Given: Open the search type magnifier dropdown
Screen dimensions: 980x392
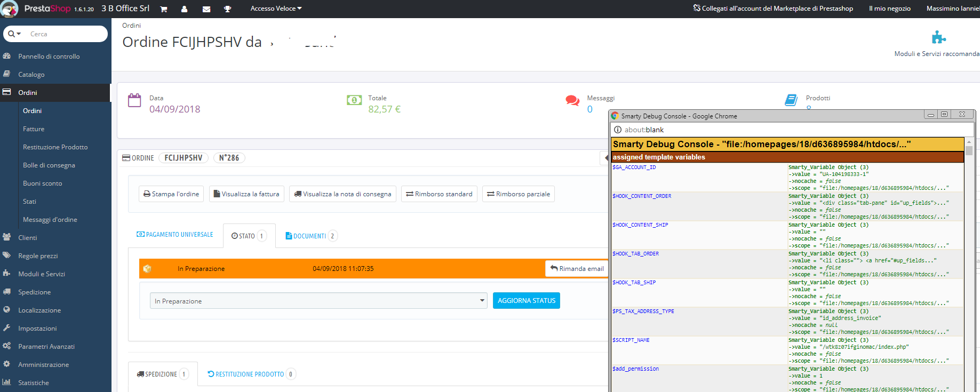Looking at the screenshot, I should pyautogui.click(x=14, y=34).
